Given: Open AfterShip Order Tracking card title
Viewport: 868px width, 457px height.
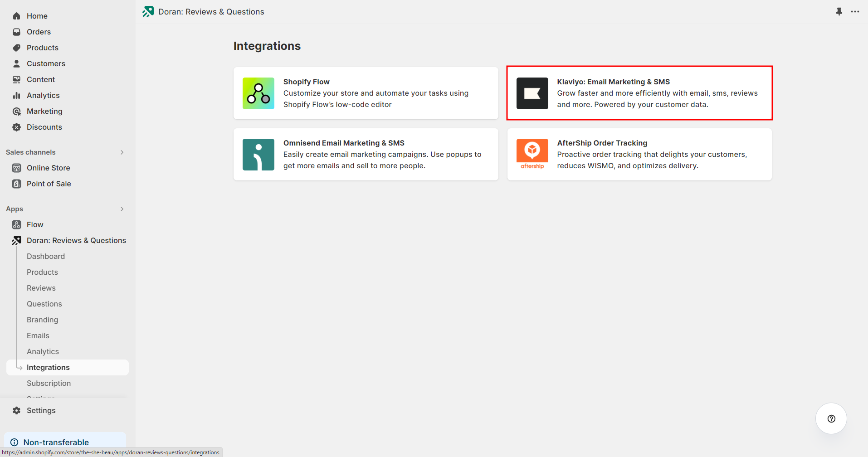Looking at the screenshot, I should (602, 143).
